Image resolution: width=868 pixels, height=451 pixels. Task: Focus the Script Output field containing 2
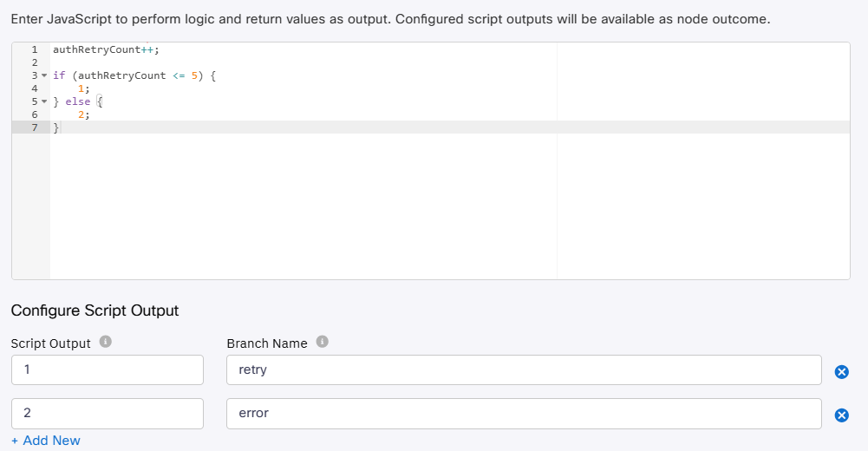tap(108, 414)
